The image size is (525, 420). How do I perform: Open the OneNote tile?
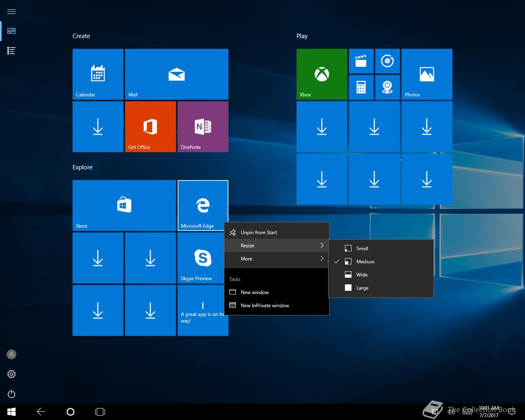203,127
